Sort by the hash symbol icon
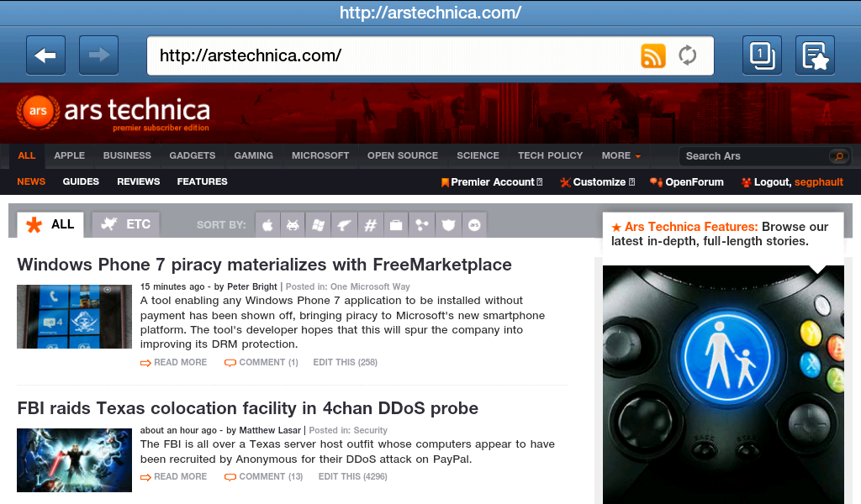Viewport: 861px width, 504px height. click(x=370, y=225)
